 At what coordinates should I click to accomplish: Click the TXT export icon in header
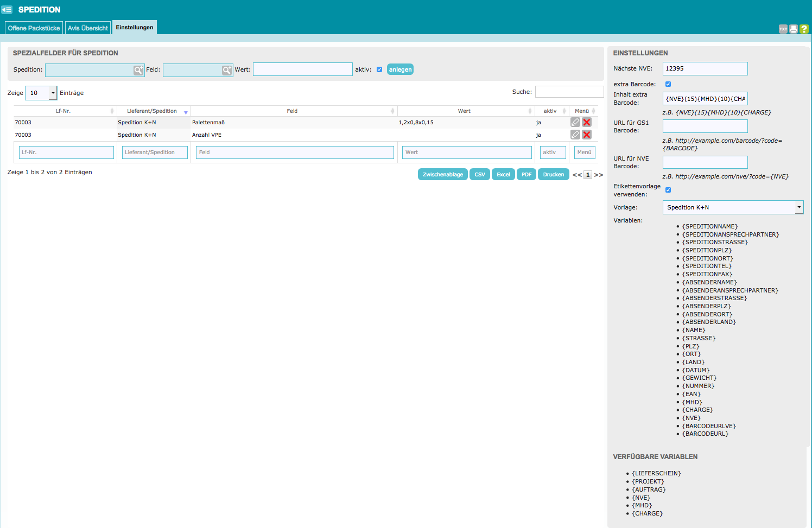coord(783,29)
